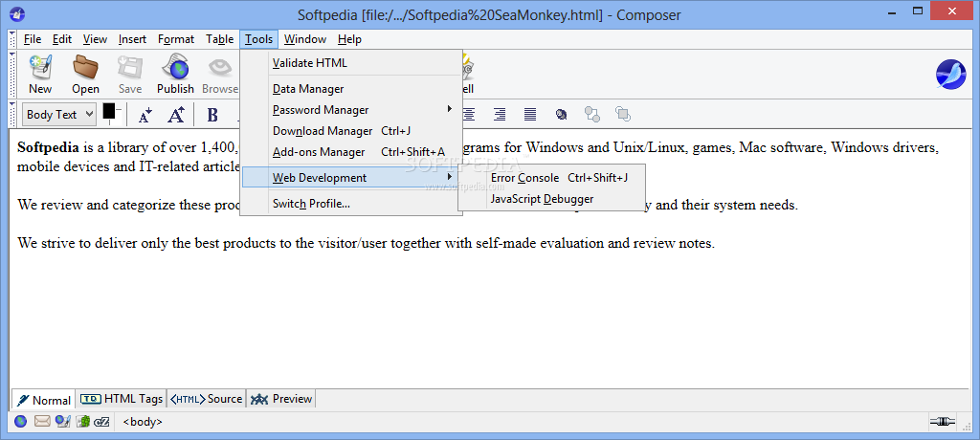Click the smaller font size icon

tap(145, 115)
